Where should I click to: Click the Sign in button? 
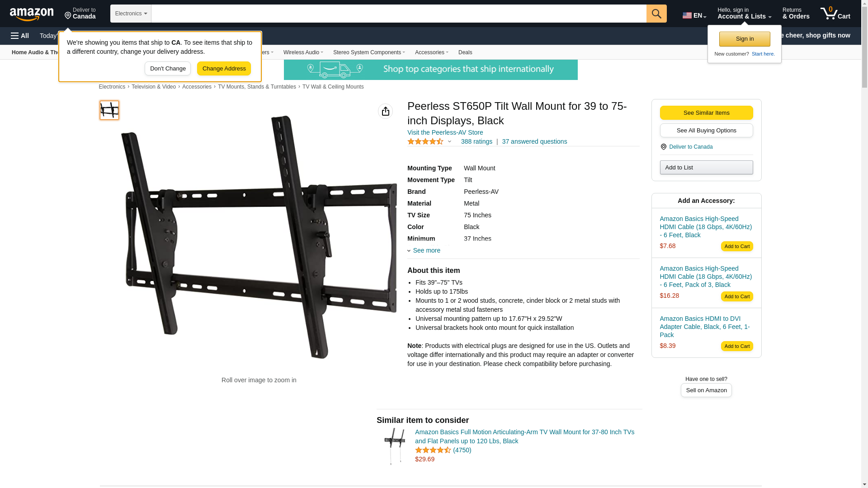pyautogui.click(x=745, y=39)
